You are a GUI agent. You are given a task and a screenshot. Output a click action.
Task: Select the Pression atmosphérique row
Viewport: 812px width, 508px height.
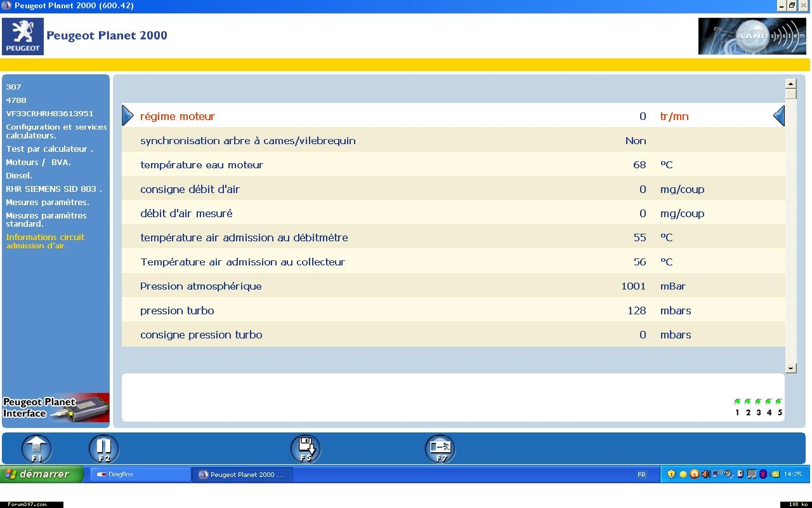point(453,286)
